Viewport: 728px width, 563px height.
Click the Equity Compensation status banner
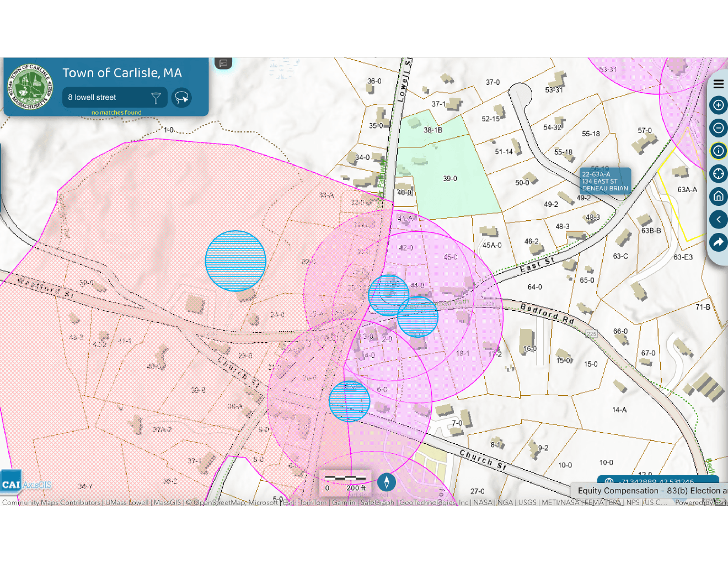649,490
